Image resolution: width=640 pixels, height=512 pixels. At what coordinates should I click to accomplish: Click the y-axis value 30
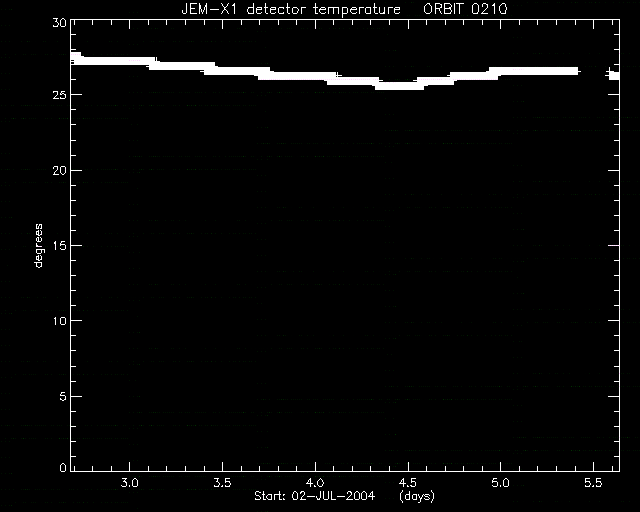(60, 22)
